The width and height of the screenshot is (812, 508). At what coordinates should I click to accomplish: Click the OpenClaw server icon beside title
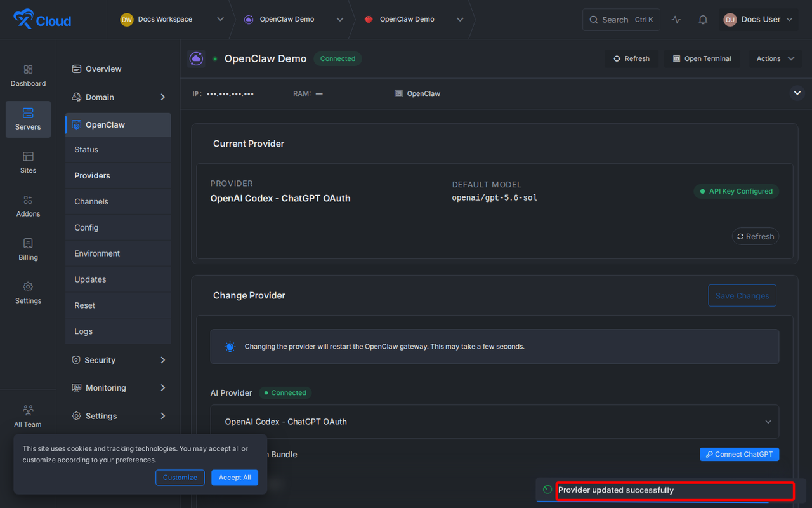196,58
